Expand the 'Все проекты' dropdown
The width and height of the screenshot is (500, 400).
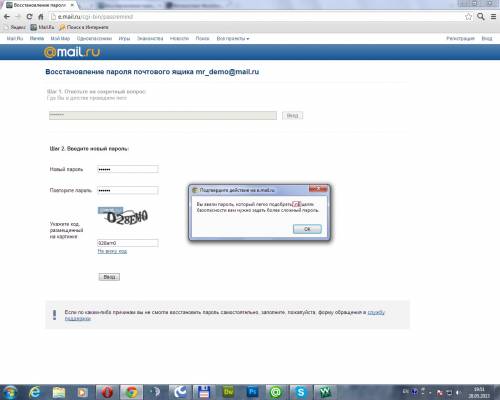pos(233,39)
